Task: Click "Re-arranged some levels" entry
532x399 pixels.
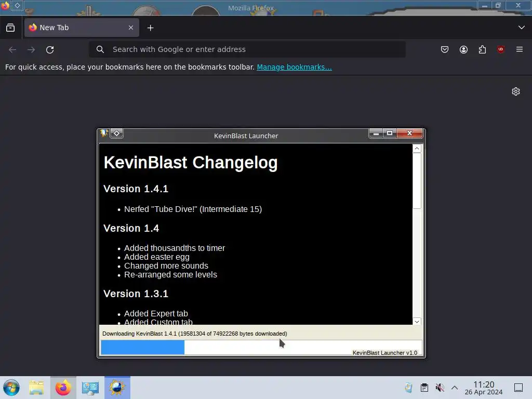Action: pos(170,275)
